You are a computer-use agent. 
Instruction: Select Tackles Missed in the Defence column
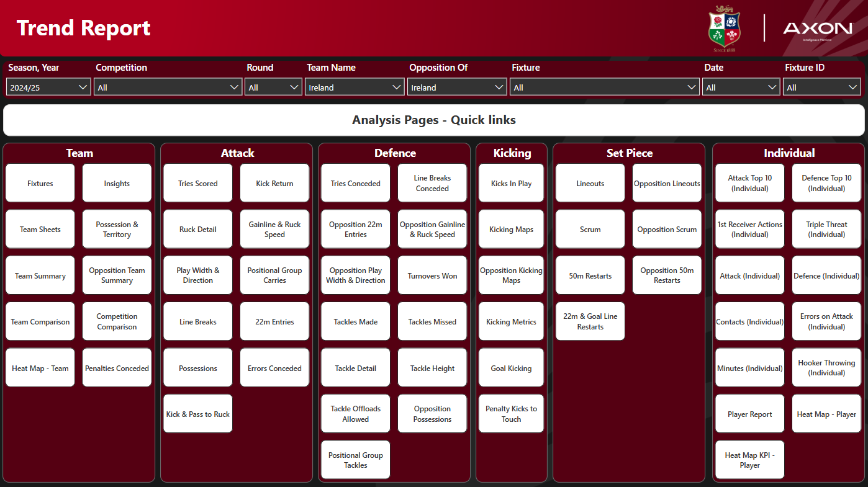point(432,321)
